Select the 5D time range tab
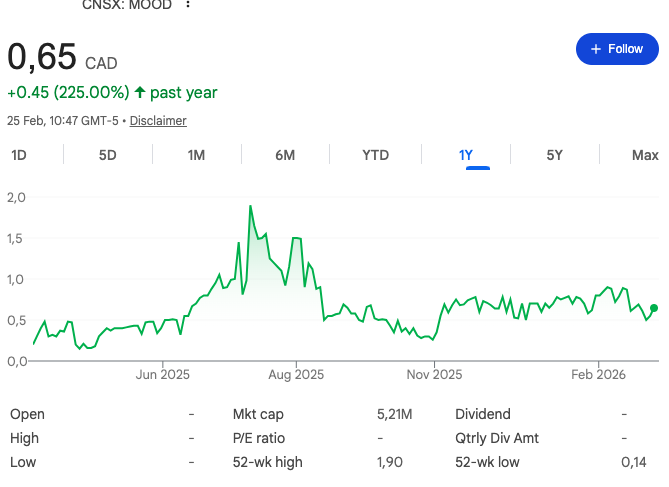The width and height of the screenshot is (669, 487). pyautogui.click(x=107, y=155)
